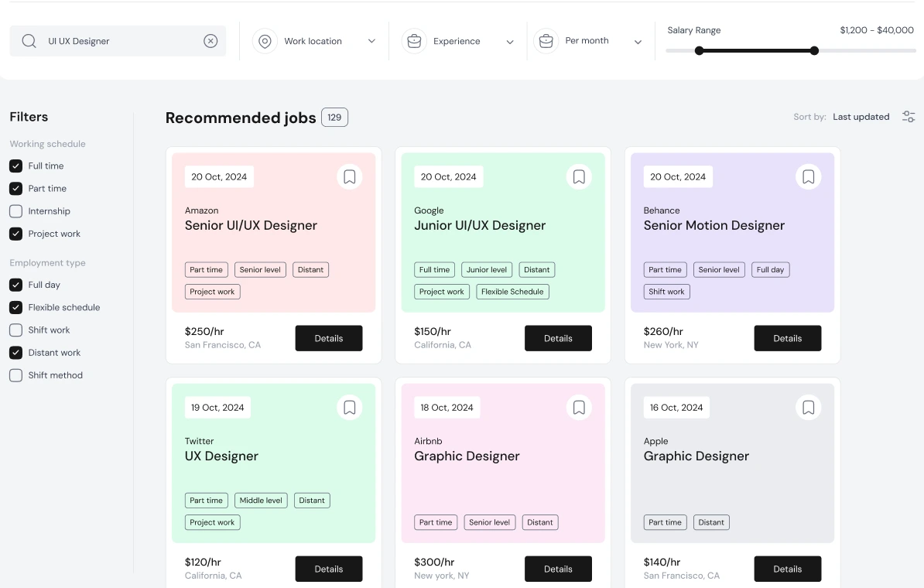The image size is (924, 588).
Task: Bookmark the Amazon Senior UI/UX Designer job
Action: pyautogui.click(x=349, y=177)
